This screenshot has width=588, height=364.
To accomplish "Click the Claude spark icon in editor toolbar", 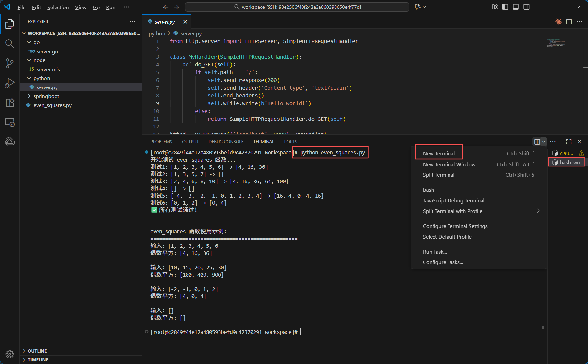I will point(558,22).
